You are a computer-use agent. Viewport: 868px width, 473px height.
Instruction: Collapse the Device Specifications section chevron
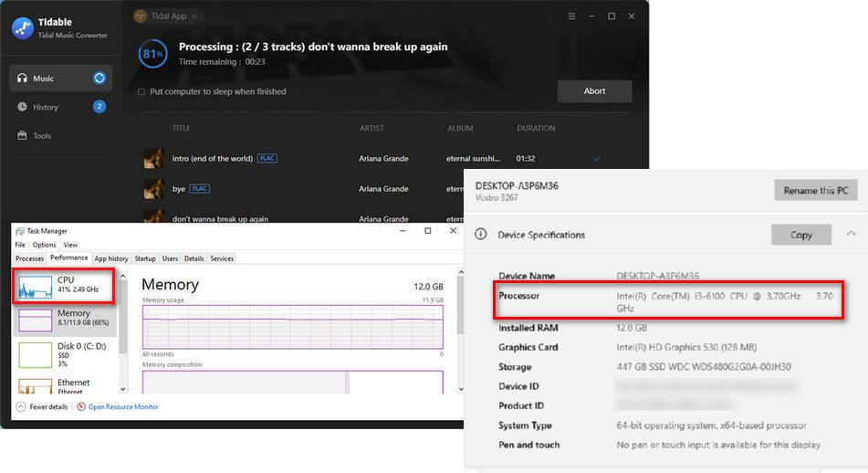coord(851,233)
